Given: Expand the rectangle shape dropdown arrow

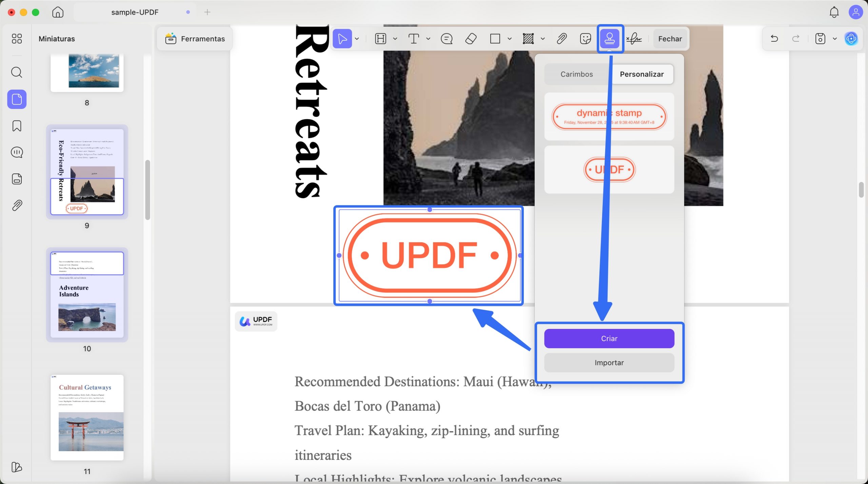Looking at the screenshot, I should click(509, 39).
